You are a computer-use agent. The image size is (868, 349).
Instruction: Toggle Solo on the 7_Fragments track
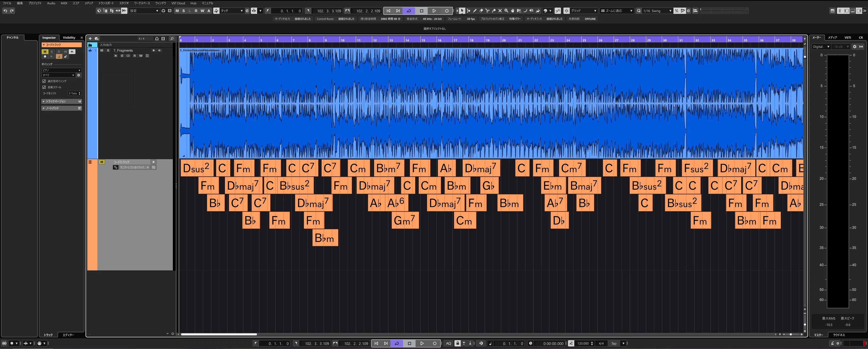click(108, 50)
